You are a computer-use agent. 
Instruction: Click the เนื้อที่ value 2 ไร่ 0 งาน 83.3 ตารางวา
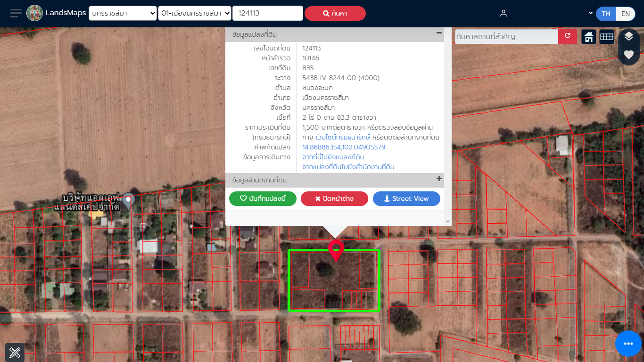point(339,117)
